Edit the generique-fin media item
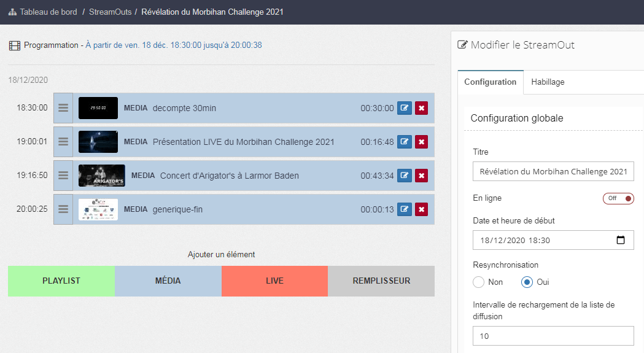Viewport: 644px width, 353px height. (405, 209)
